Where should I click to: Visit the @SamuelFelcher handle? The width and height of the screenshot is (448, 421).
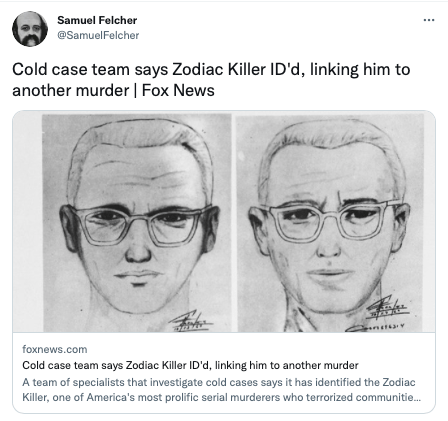(x=98, y=35)
